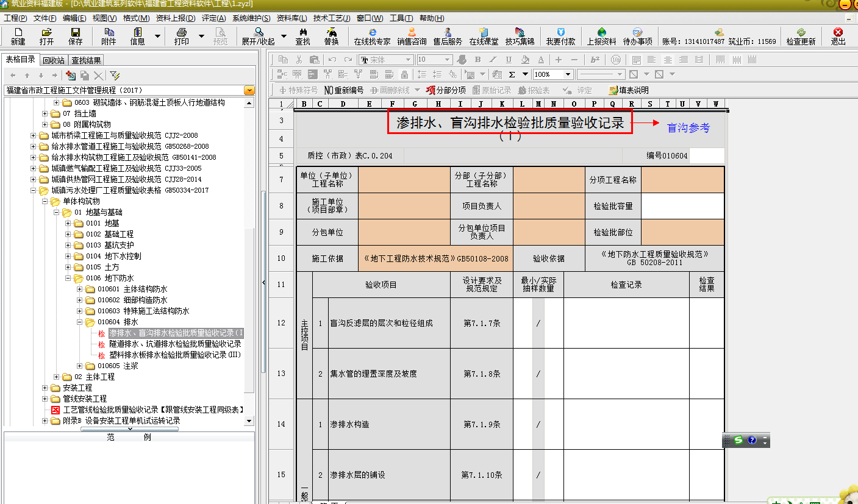
Task: Click the 上报资料 (Submit data) icon
Action: 601,37
